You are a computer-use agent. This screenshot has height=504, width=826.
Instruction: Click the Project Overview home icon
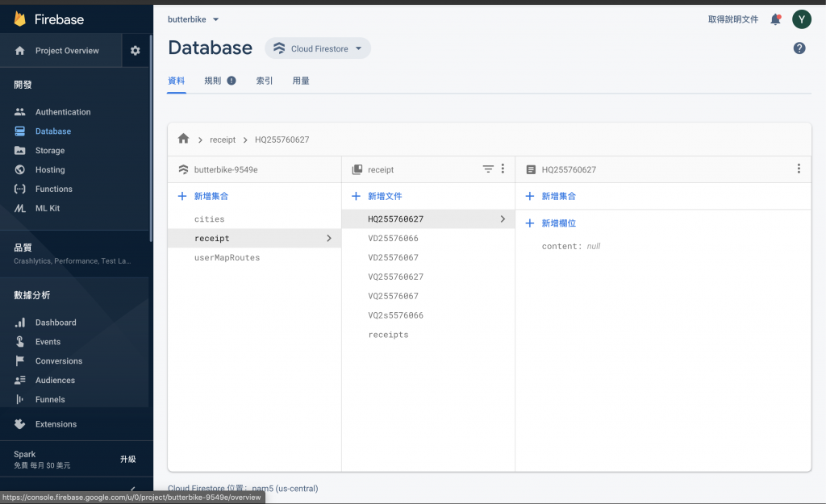[20, 51]
